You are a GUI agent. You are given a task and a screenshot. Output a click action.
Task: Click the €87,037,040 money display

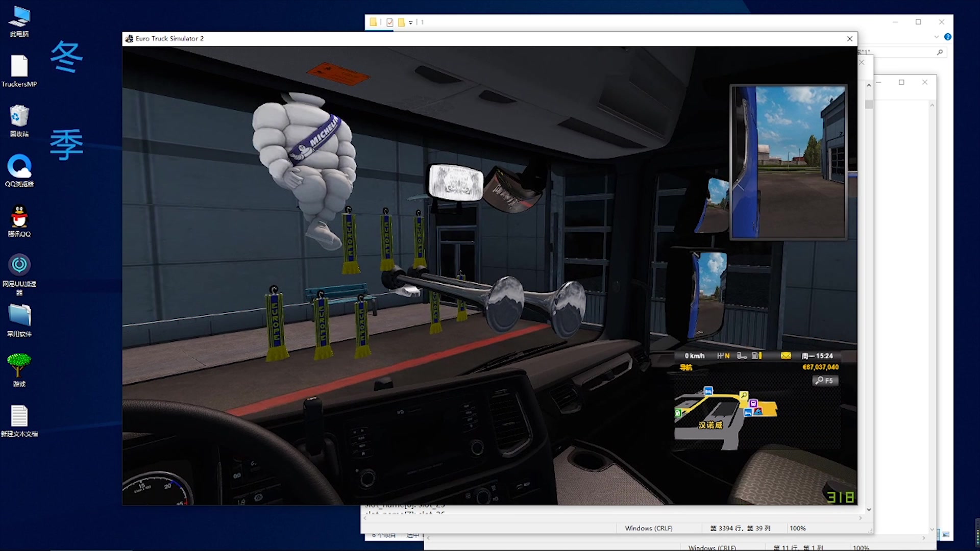click(x=820, y=367)
